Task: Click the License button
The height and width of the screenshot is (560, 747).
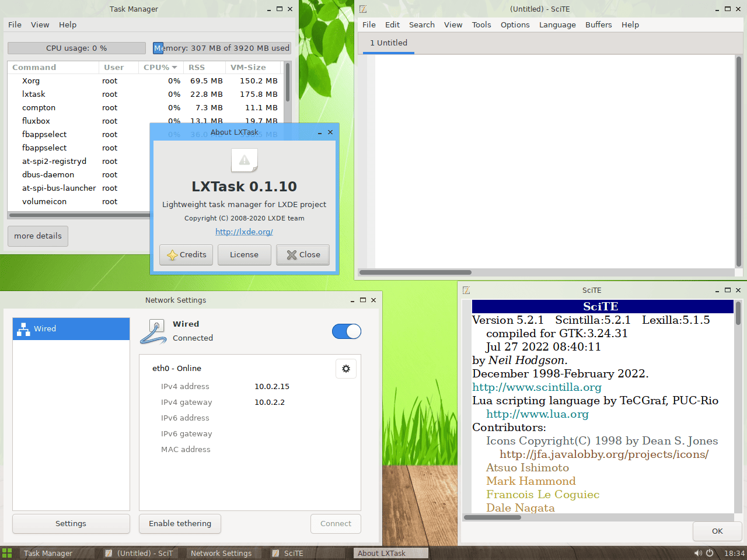Action: pos(244,255)
